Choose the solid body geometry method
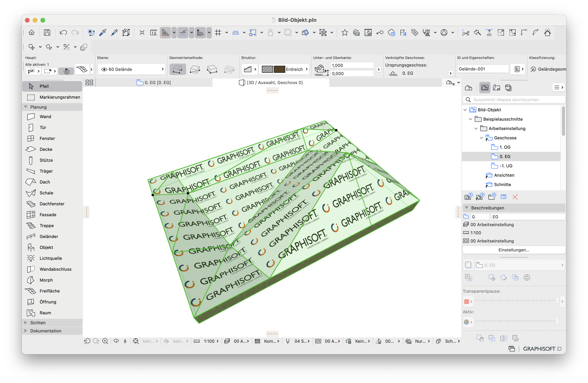Viewport: 588px width, 383px height. coord(178,69)
